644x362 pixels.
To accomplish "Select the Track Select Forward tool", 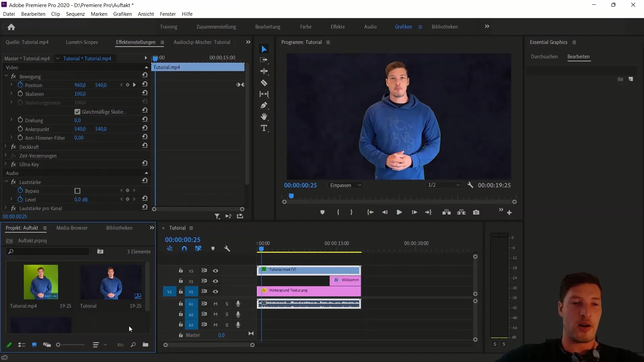I will click(264, 60).
